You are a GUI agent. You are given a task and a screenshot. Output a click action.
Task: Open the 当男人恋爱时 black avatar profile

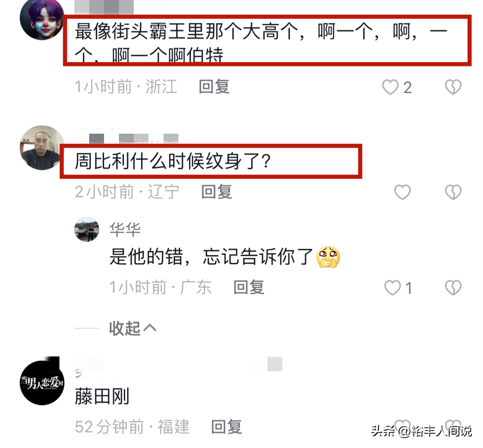[x=42, y=383]
